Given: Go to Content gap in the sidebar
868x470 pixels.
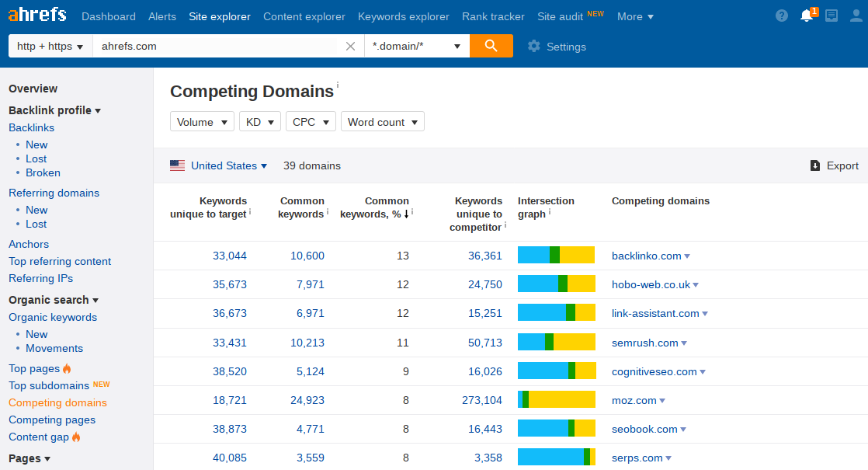Looking at the screenshot, I should pyautogui.click(x=39, y=437).
